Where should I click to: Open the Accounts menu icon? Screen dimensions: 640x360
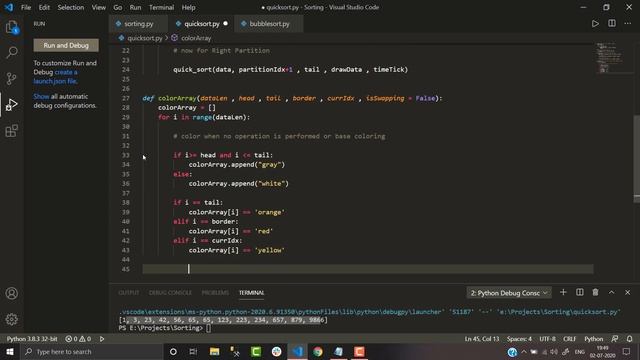coord(11,293)
